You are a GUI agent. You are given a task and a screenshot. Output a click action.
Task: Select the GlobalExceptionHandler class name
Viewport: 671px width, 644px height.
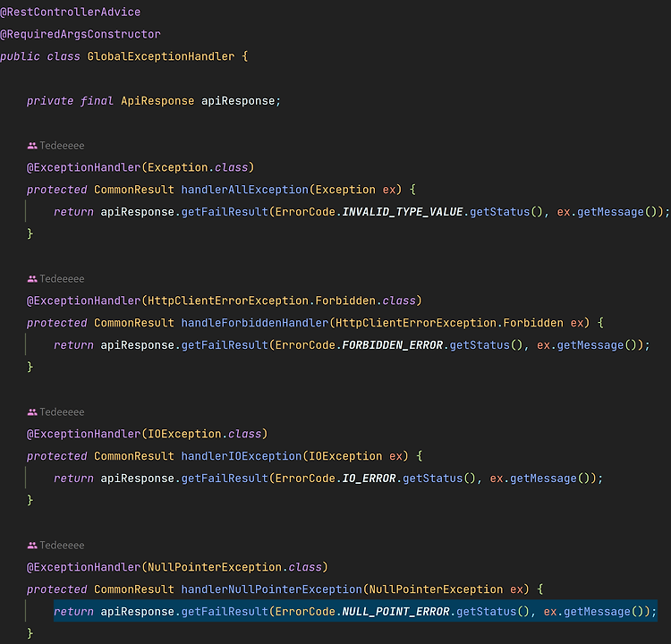click(x=161, y=56)
